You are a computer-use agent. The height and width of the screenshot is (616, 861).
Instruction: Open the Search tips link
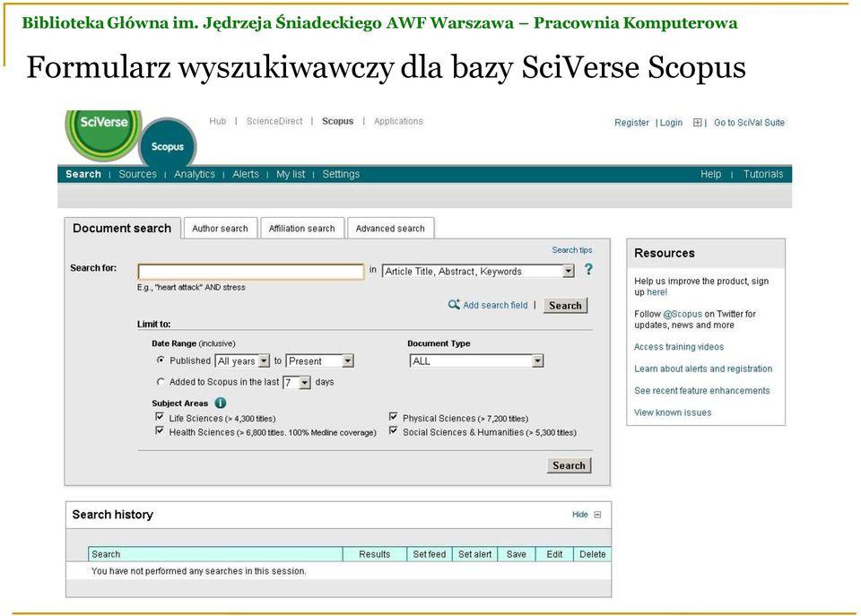click(x=571, y=250)
